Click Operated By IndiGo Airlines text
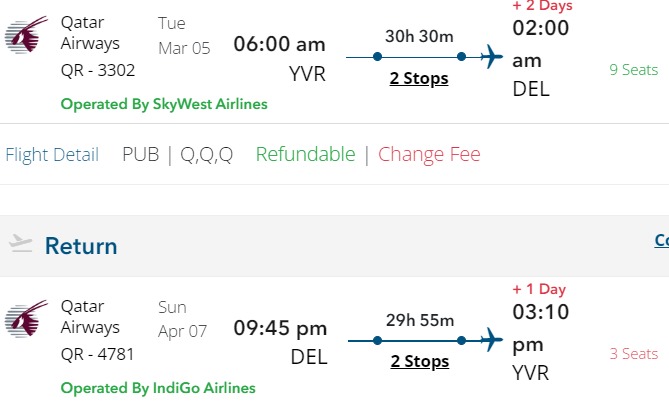 click(158, 387)
